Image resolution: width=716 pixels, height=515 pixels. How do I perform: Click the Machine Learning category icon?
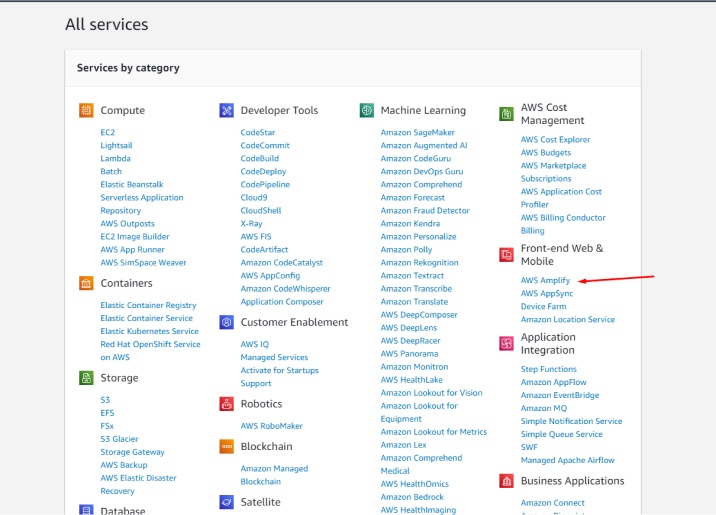pyautogui.click(x=367, y=110)
